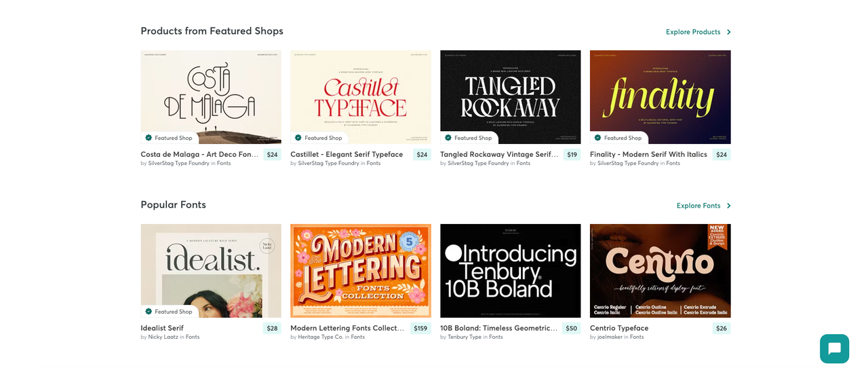Click the $19 price on Tangled Rockaway
Image resolution: width=868 pixels, height=368 pixels.
(572, 155)
